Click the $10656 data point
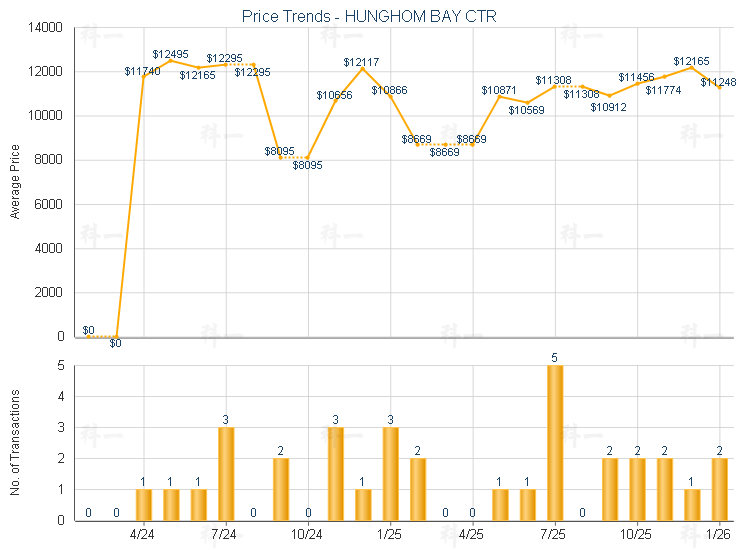Image resolution: width=740 pixels, height=550 pixels. click(335, 101)
